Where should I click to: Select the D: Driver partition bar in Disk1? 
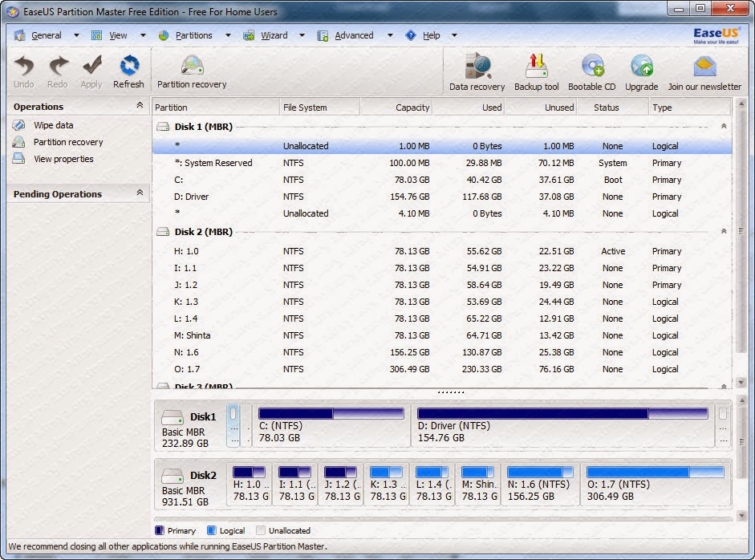(x=562, y=426)
